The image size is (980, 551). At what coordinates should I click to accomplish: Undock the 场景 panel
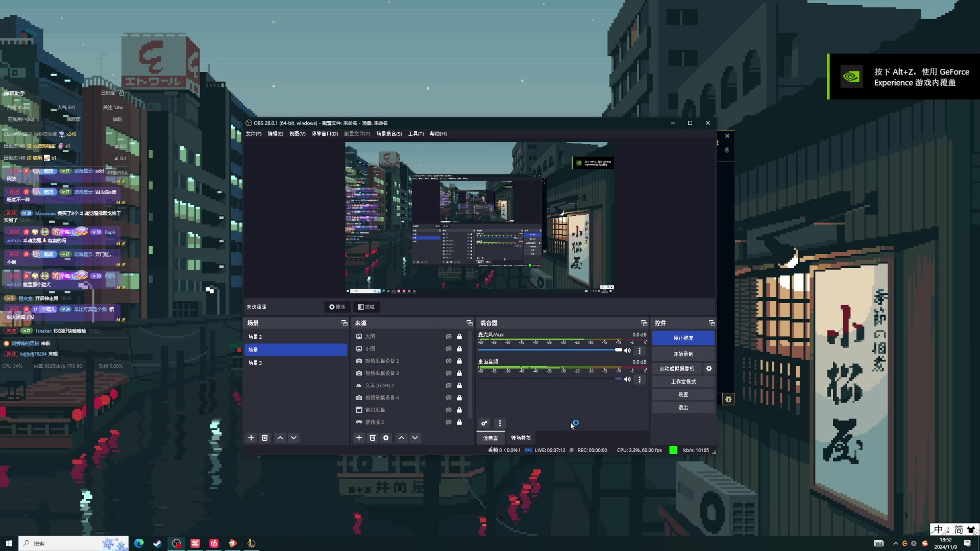click(344, 323)
